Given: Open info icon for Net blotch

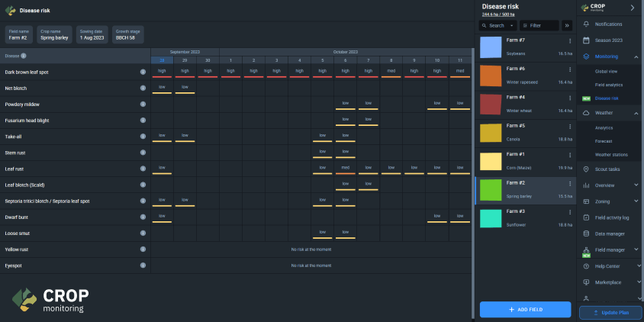Looking at the screenshot, I should tap(143, 88).
